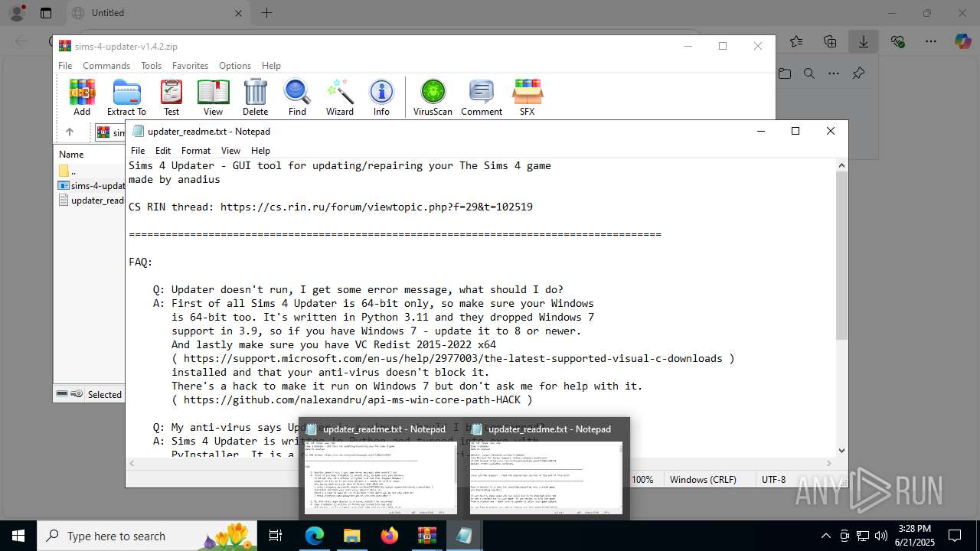Screen dimensions: 980x551
Task: Click the volume icon in system tray
Action: tap(881, 536)
